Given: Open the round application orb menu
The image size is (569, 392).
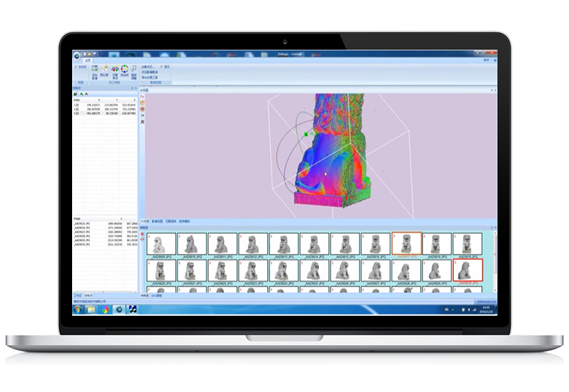Looking at the screenshot, I should pyautogui.click(x=77, y=56).
